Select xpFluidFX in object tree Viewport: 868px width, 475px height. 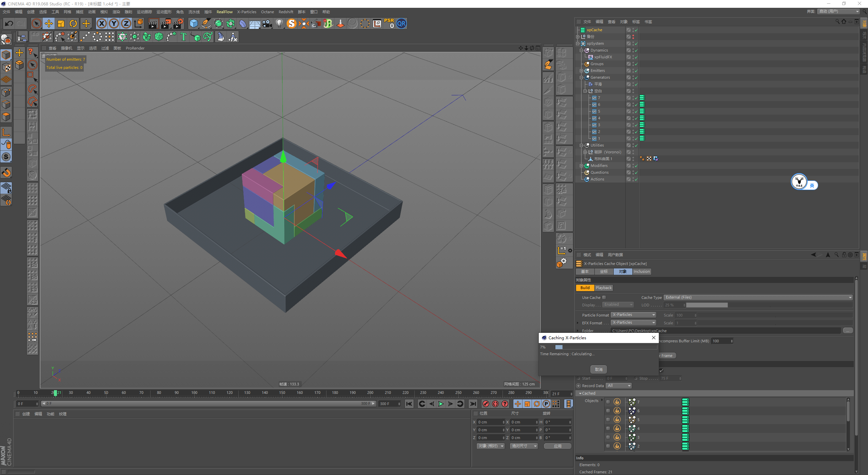click(x=603, y=57)
